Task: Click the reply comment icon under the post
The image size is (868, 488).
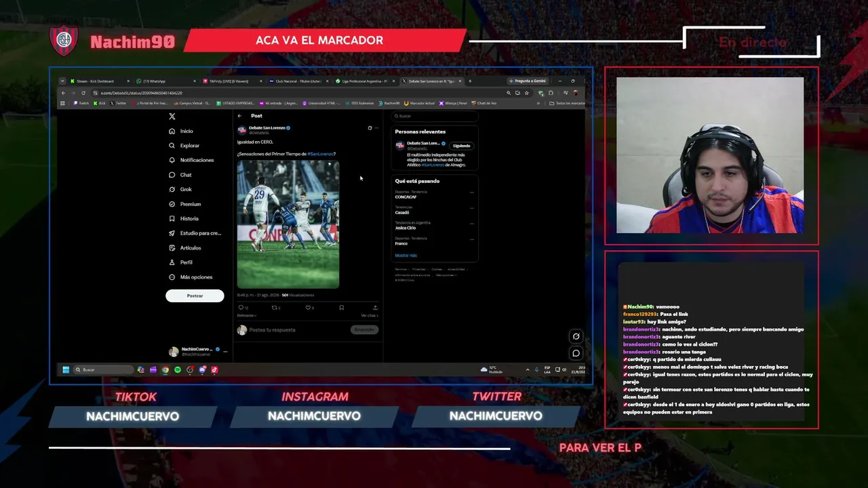Action: pos(241,308)
